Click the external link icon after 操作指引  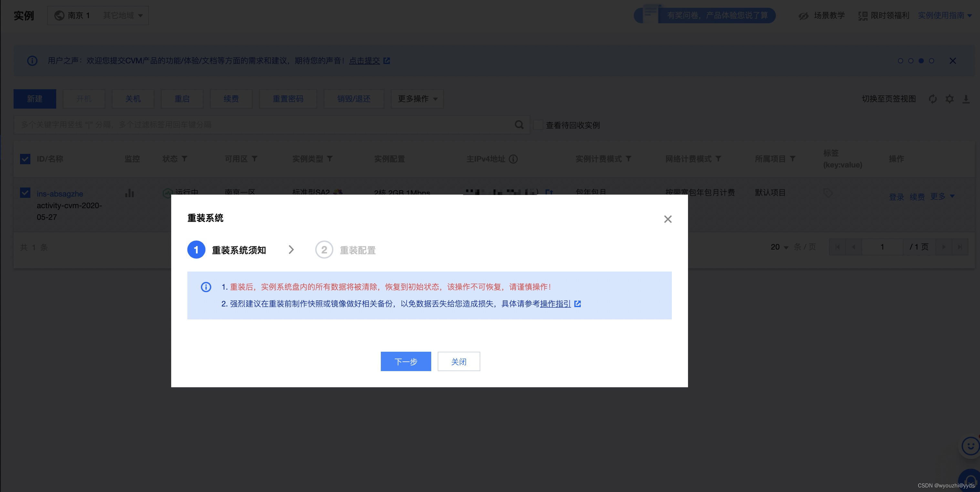578,304
